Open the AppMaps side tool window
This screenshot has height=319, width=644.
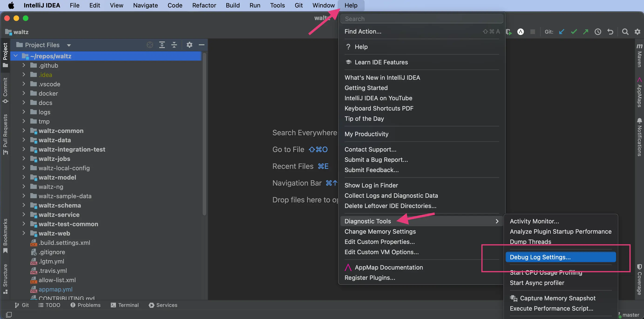click(639, 92)
